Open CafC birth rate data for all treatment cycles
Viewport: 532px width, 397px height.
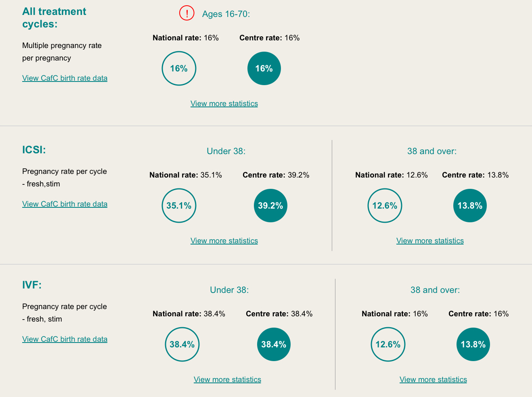(65, 78)
